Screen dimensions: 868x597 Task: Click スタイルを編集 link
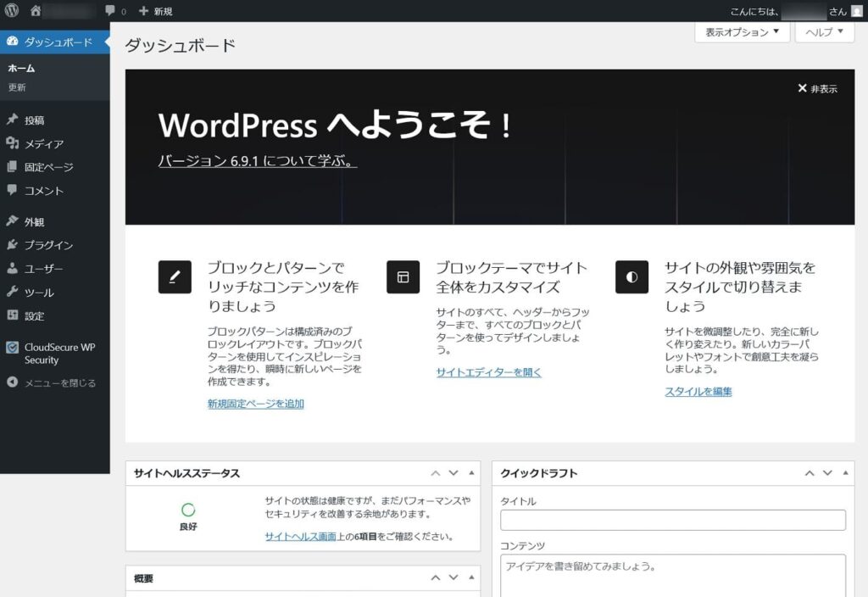coord(698,392)
